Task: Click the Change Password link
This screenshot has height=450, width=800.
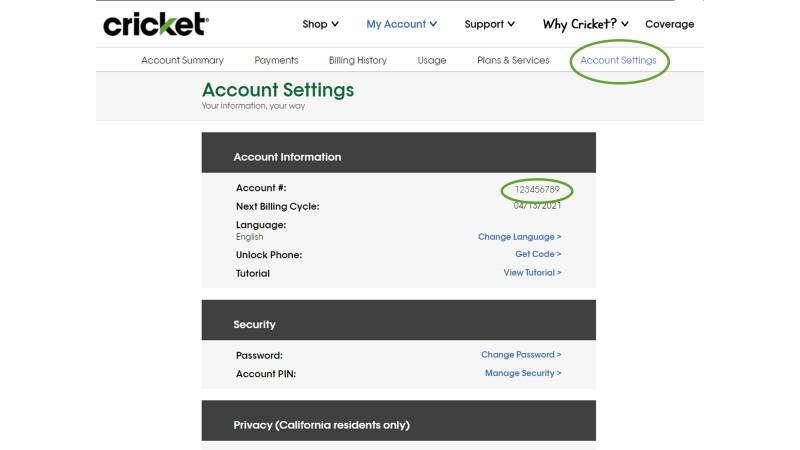Action: click(521, 355)
